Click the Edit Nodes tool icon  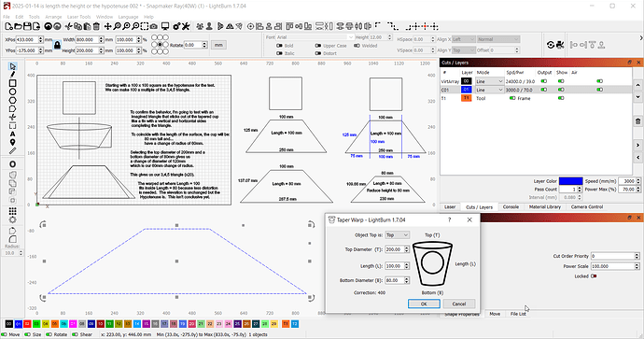[12, 109]
